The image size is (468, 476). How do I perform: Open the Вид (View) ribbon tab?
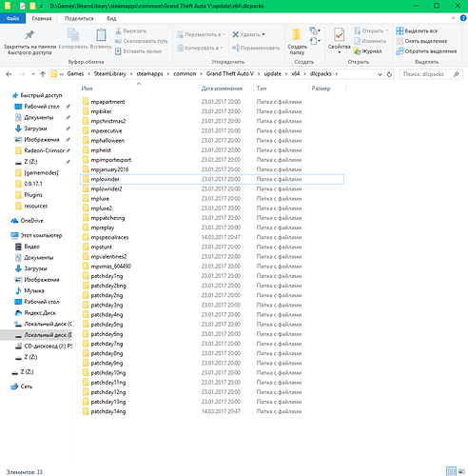click(x=111, y=18)
